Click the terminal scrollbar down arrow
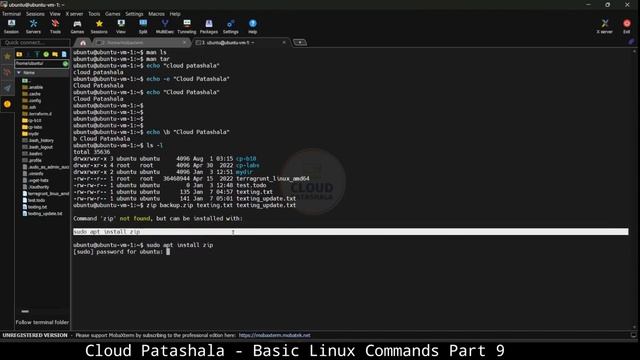This screenshot has width=640, height=360. 634,327
